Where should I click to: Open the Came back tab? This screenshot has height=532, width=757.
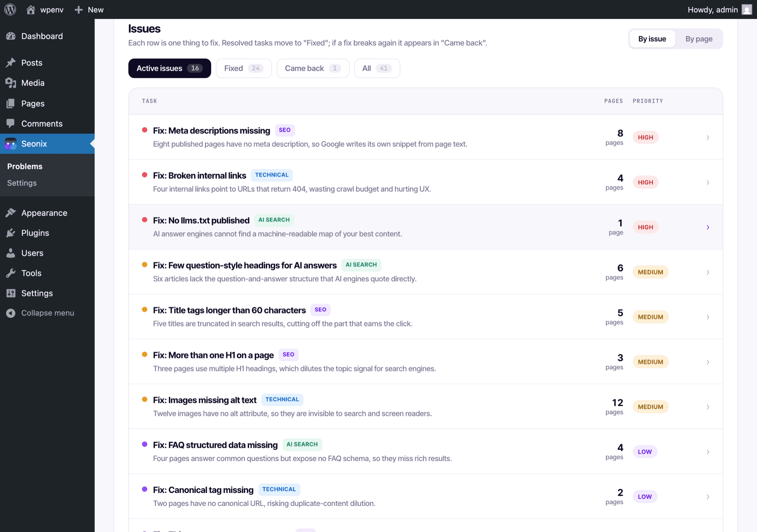313,68
